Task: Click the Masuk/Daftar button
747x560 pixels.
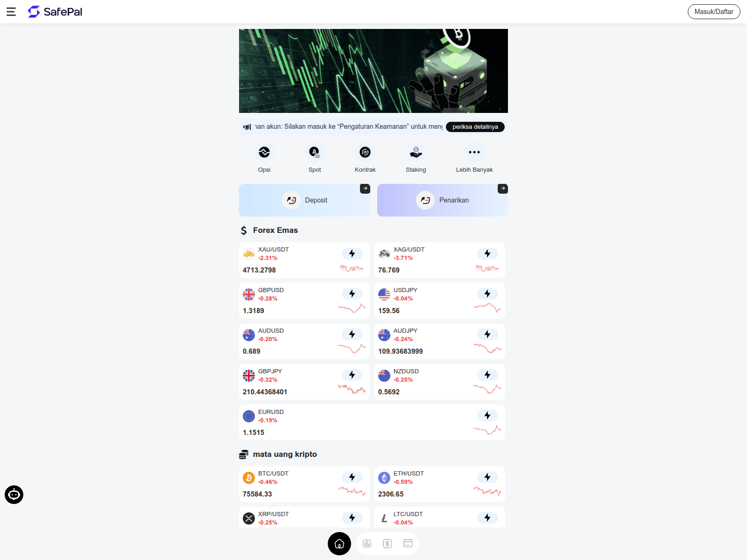Action: (x=714, y=12)
